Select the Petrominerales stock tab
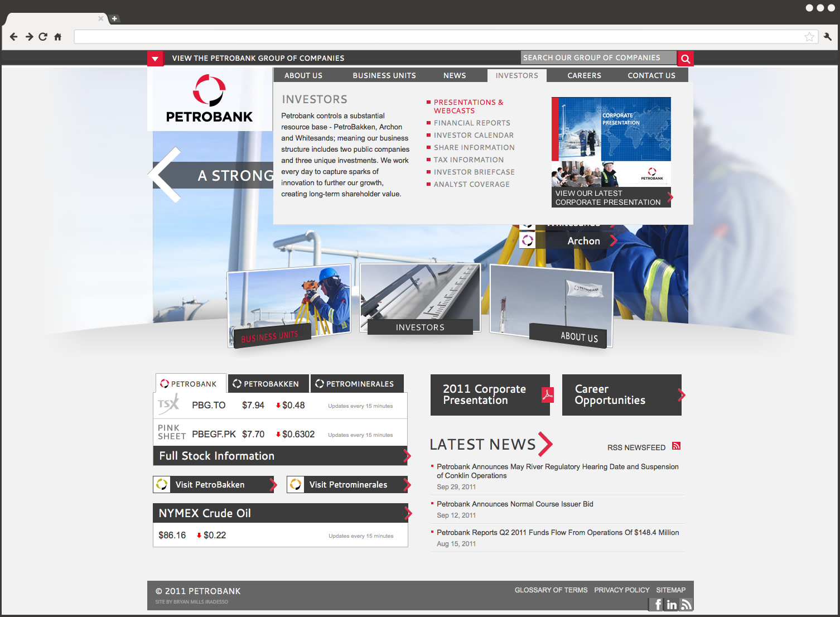The image size is (840, 617). pos(356,384)
